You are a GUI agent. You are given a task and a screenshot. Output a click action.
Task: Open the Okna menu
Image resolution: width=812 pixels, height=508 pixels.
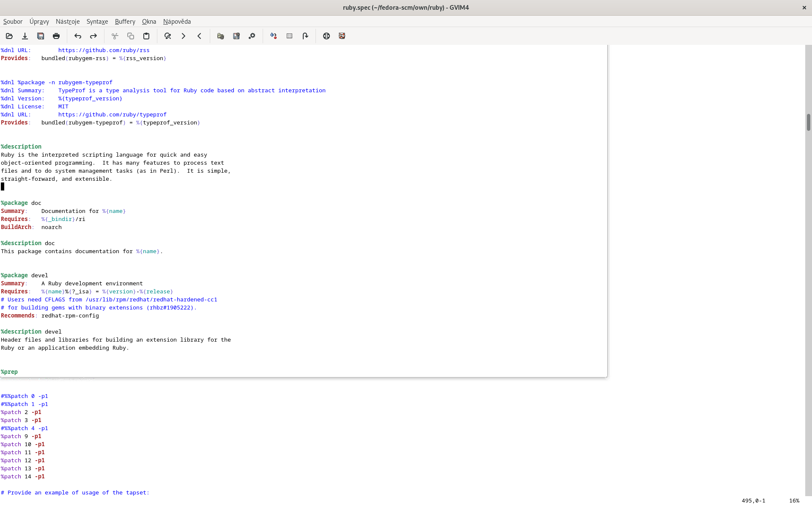tap(149, 22)
